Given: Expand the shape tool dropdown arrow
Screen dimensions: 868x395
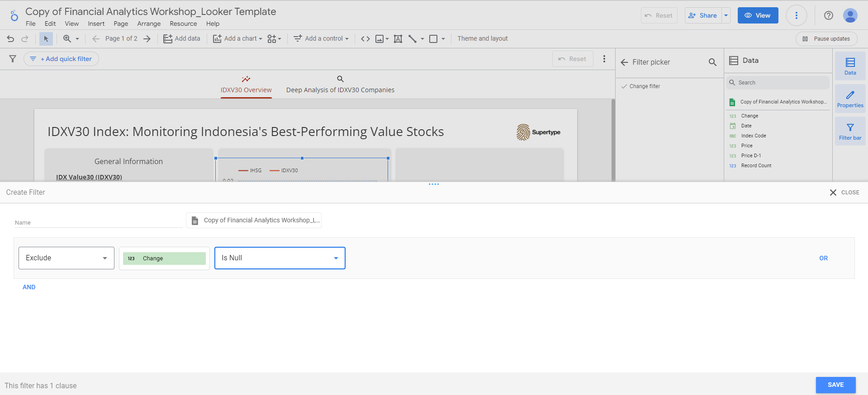Looking at the screenshot, I should pos(443,39).
